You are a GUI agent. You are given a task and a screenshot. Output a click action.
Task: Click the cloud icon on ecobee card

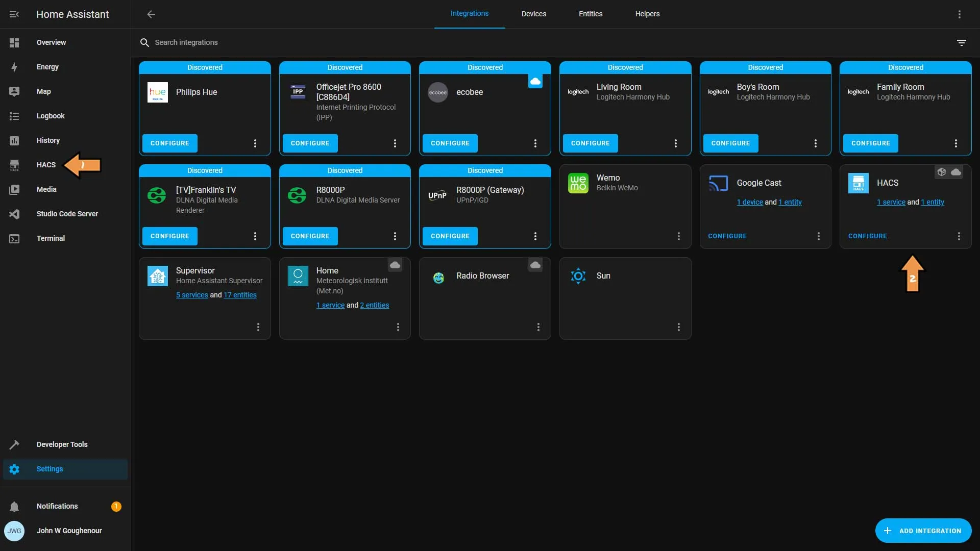tap(536, 82)
